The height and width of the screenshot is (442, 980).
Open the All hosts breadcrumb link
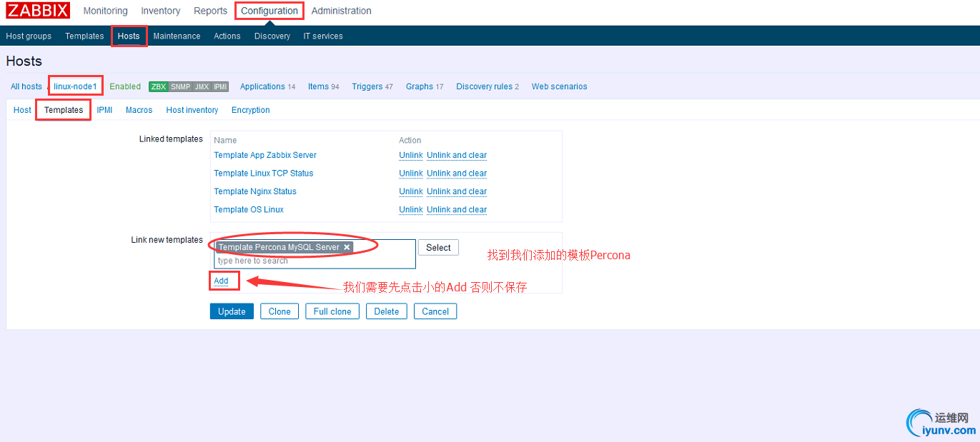point(26,86)
